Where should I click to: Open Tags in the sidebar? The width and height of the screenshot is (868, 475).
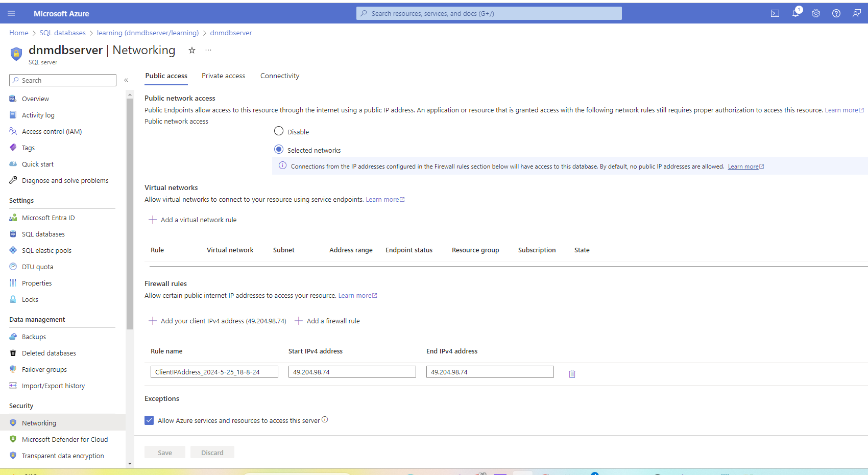[x=28, y=148]
